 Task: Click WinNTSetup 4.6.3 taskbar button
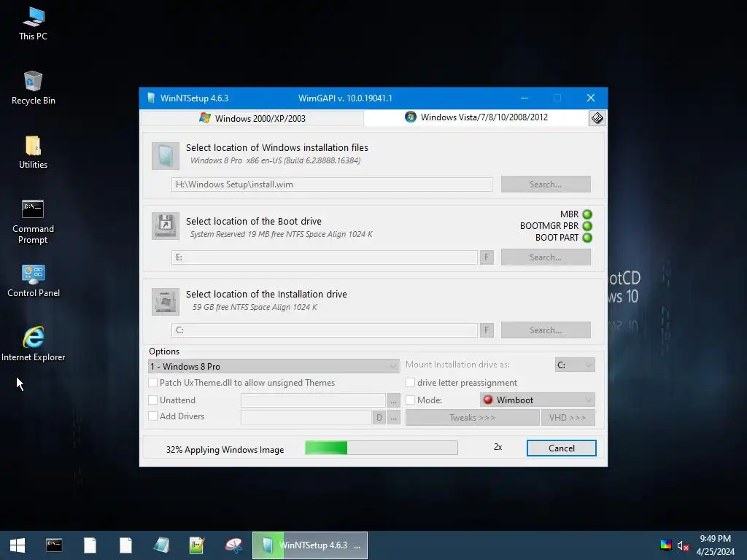click(309, 545)
